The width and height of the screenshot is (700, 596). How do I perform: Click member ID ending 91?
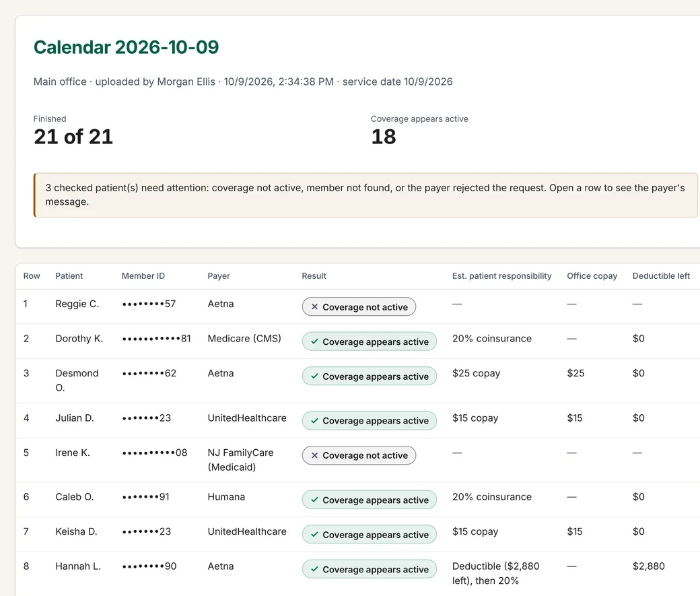[x=146, y=497]
